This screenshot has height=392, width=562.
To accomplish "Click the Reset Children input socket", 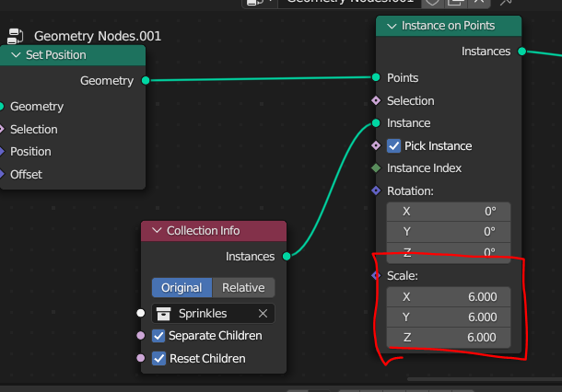I will point(140,358).
